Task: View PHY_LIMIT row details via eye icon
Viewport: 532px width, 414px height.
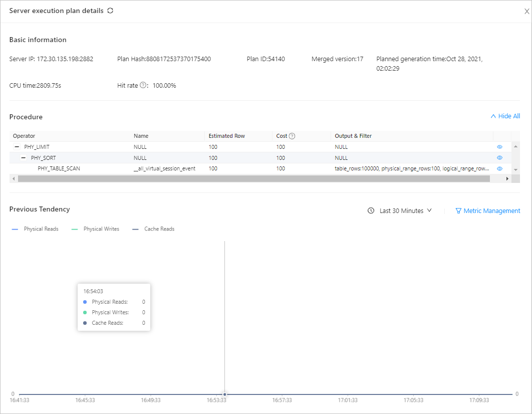Action: (499, 147)
